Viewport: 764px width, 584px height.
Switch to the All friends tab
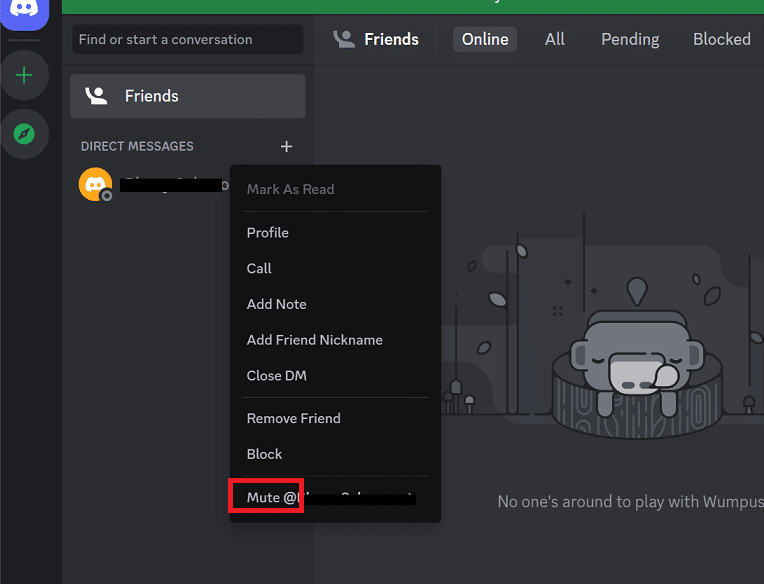555,40
